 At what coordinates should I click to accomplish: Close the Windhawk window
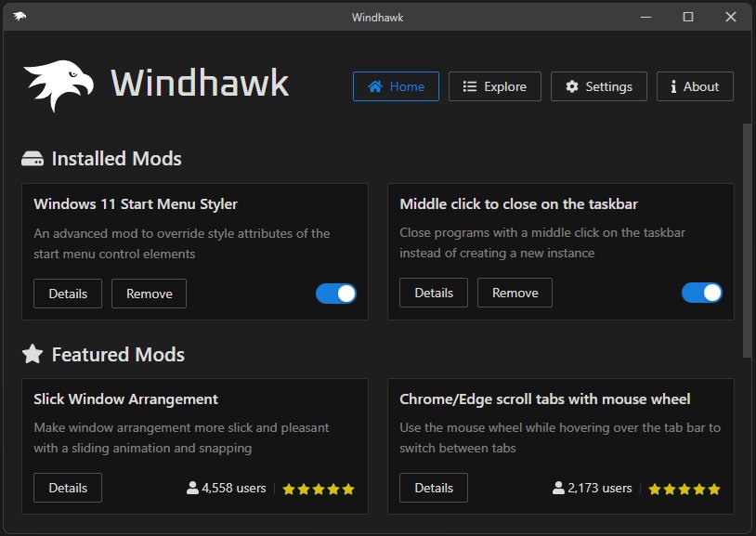pyautogui.click(x=731, y=17)
